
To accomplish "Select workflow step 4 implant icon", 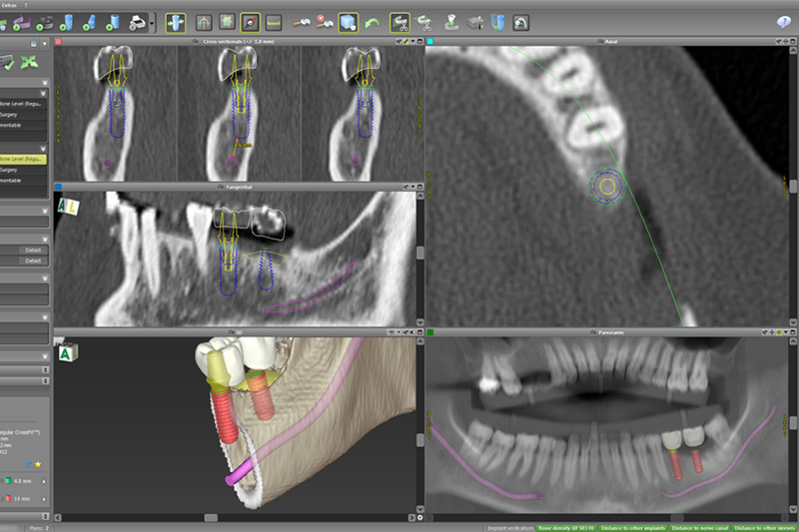I will point(67,23).
